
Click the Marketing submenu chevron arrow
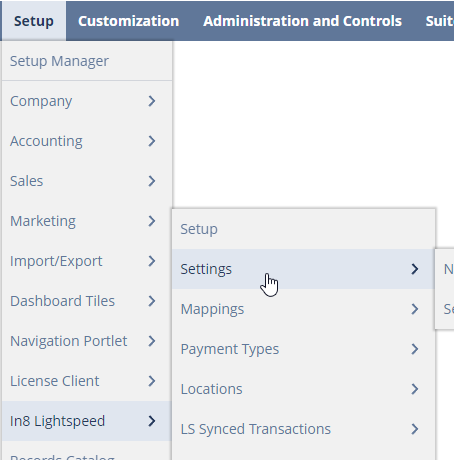pos(152,221)
